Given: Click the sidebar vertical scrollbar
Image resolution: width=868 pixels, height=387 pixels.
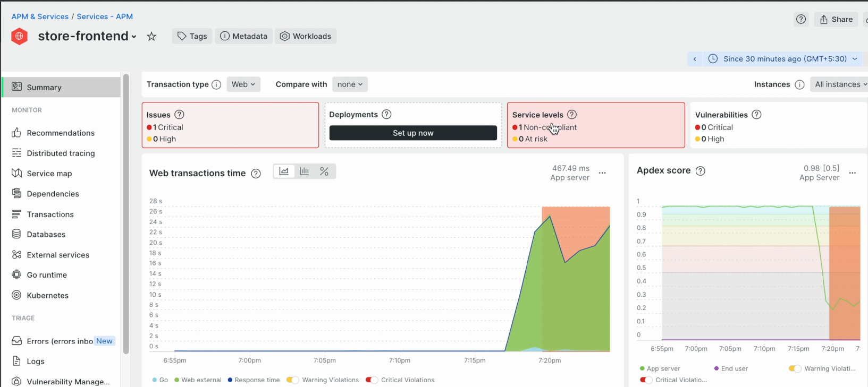Looking at the screenshot, I should pyautogui.click(x=126, y=213).
